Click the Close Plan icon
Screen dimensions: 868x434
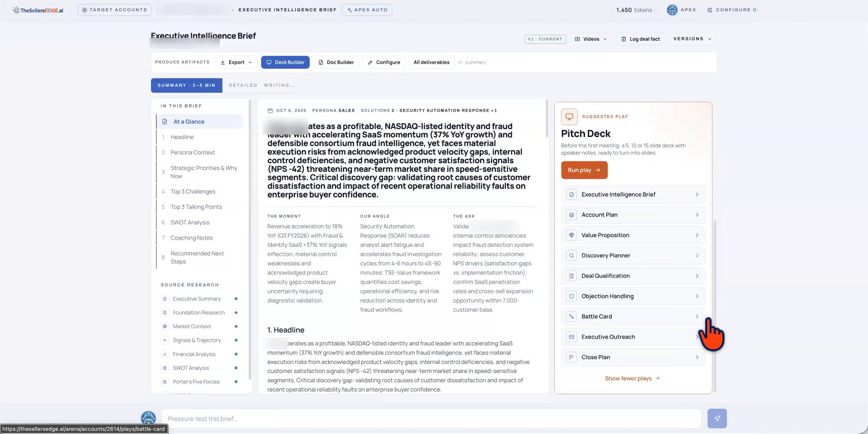571,357
